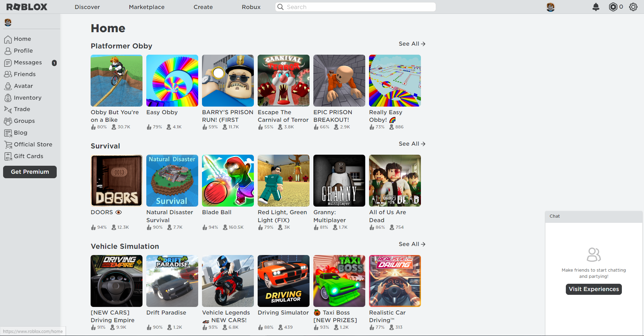This screenshot has width=644, height=336.
Task: Open Granny: Multiplayer thumbnail
Action: click(x=339, y=181)
